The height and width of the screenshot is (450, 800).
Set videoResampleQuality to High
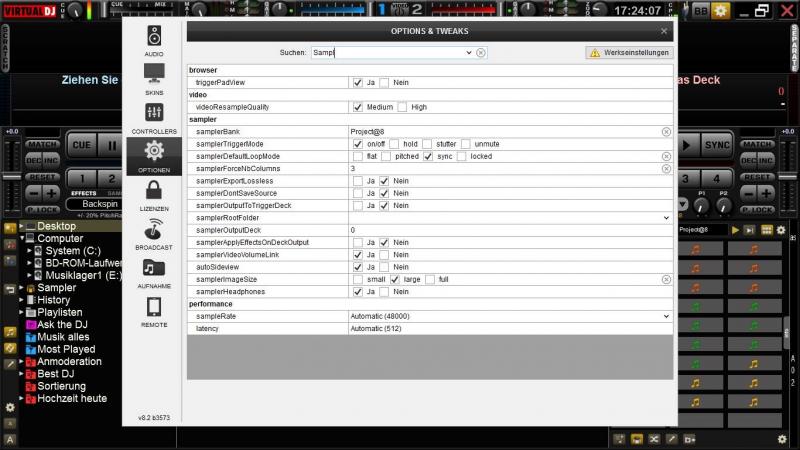pos(403,107)
